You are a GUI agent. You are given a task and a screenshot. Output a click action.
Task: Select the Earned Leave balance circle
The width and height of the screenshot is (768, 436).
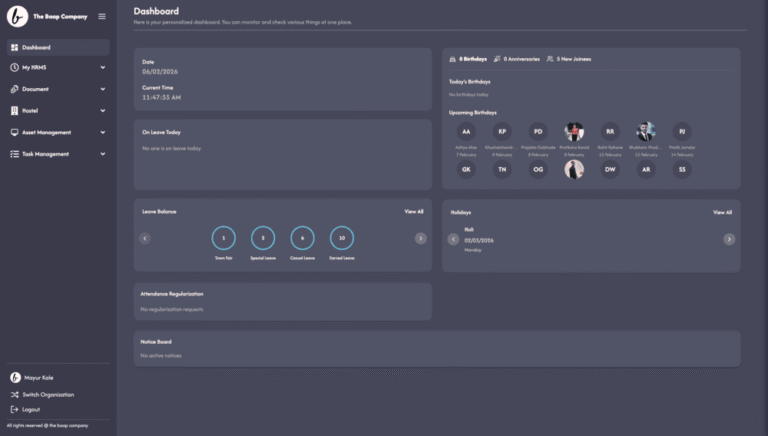[342, 238]
